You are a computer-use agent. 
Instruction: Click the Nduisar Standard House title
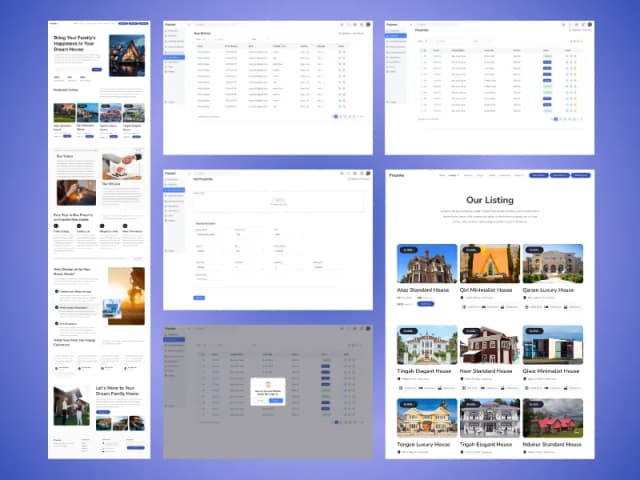coord(552,444)
